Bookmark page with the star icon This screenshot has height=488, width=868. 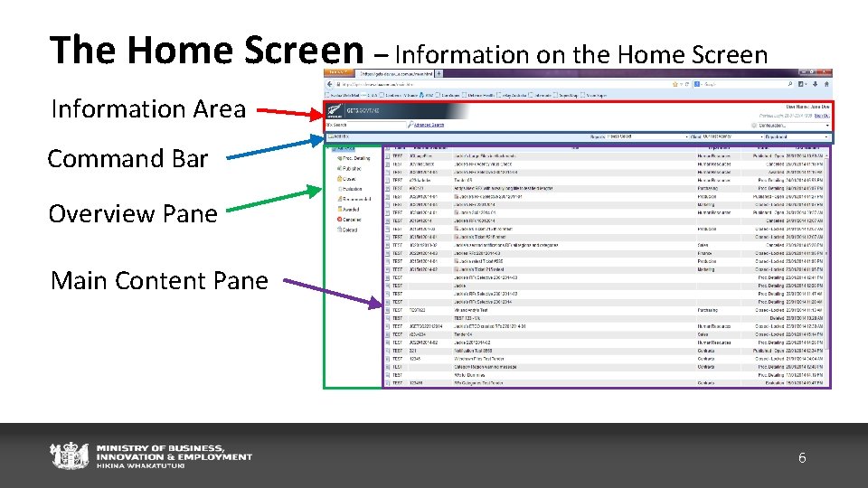click(675, 84)
